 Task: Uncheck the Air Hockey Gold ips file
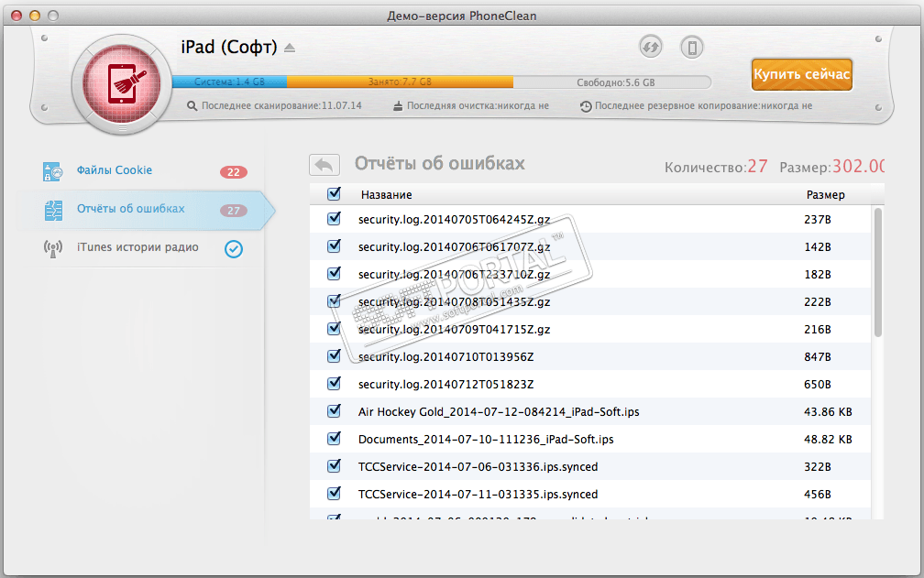[x=334, y=410]
